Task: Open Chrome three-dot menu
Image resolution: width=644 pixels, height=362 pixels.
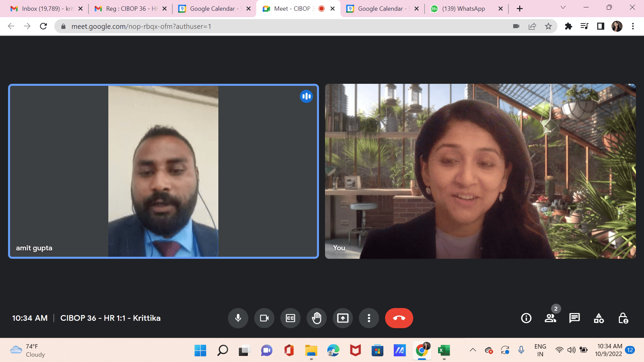Action: (633, 26)
